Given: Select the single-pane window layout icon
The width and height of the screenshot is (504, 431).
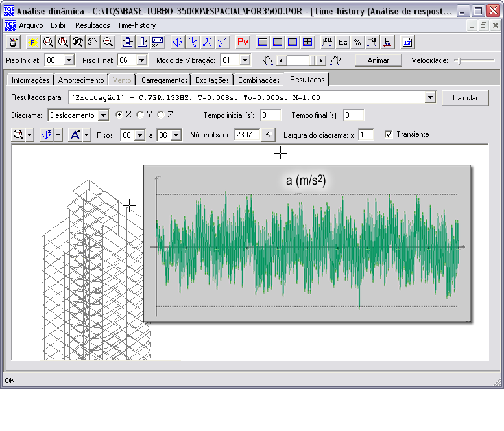Looking at the screenshot, I should click(263, 42).
